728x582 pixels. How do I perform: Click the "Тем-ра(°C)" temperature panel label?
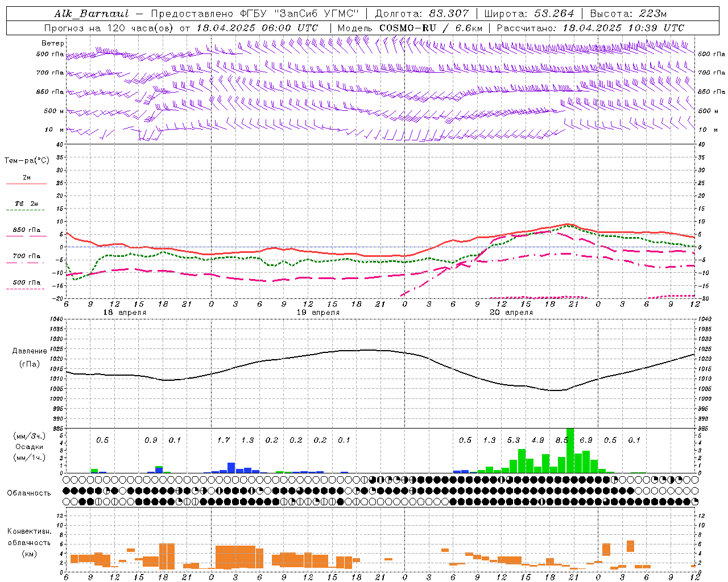coord(27,161)
